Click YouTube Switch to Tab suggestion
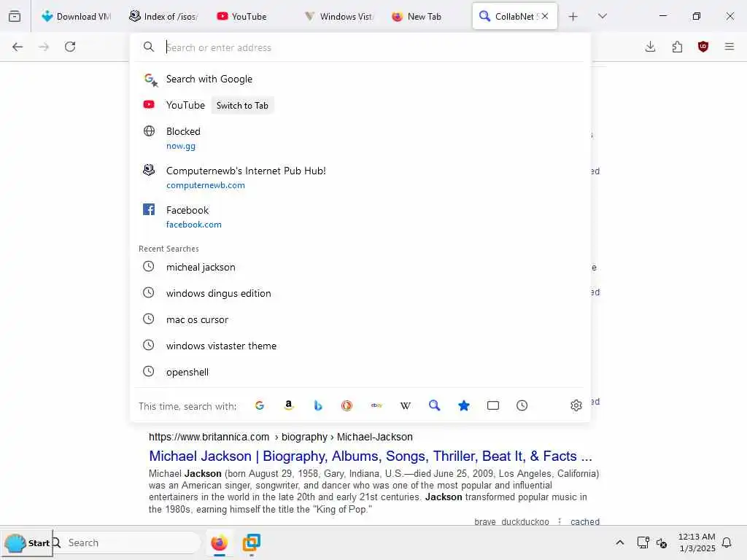Image resolution: width=747 pixels, height=560 pixels. point(360,105)
